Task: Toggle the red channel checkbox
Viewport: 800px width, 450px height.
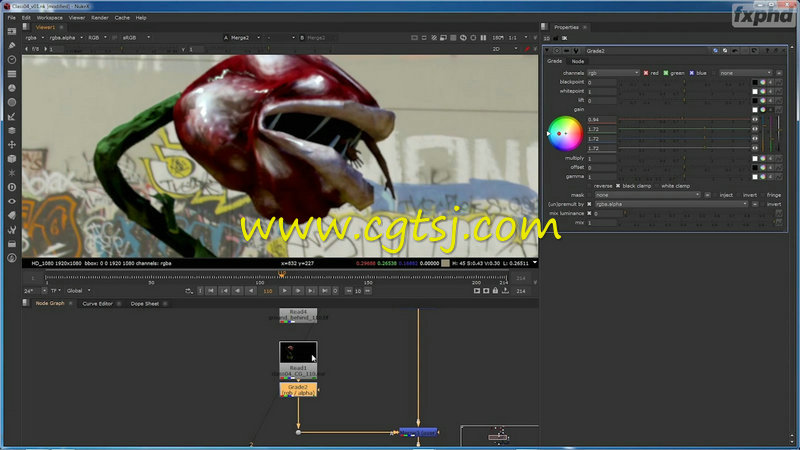Action: click(x=646, y=73)
